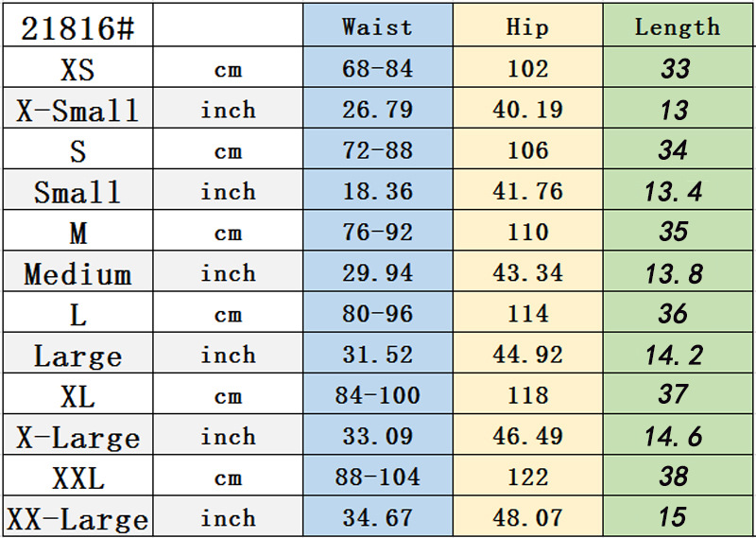This screenshot has width=756, height=538.
Task: Click the XXL size label
Action: tap(77, 478)
